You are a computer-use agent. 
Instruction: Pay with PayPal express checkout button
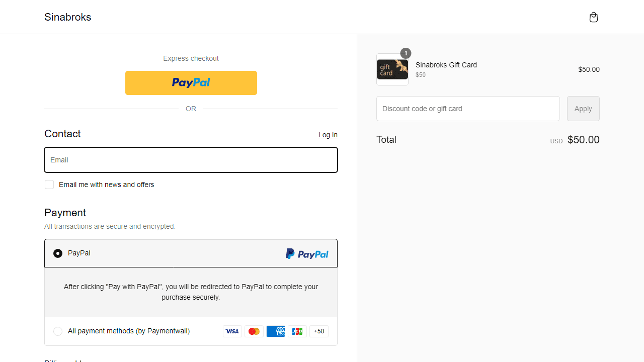(191, 83)
